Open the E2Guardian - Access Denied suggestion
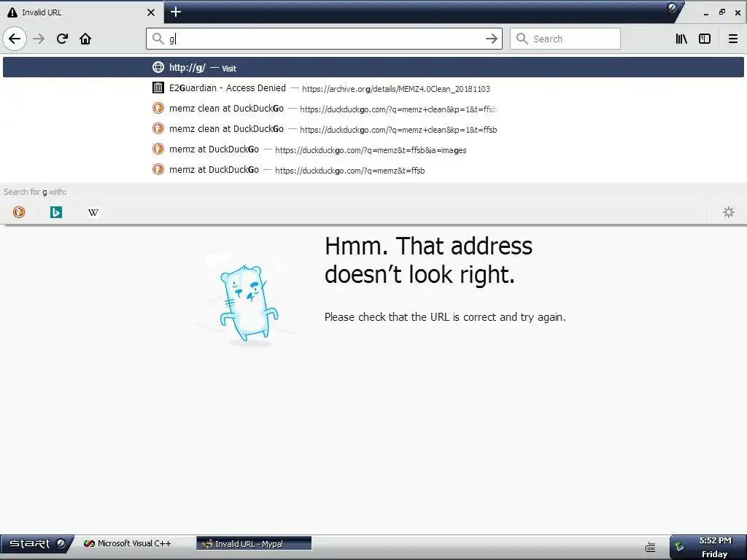 pos(373,88)
